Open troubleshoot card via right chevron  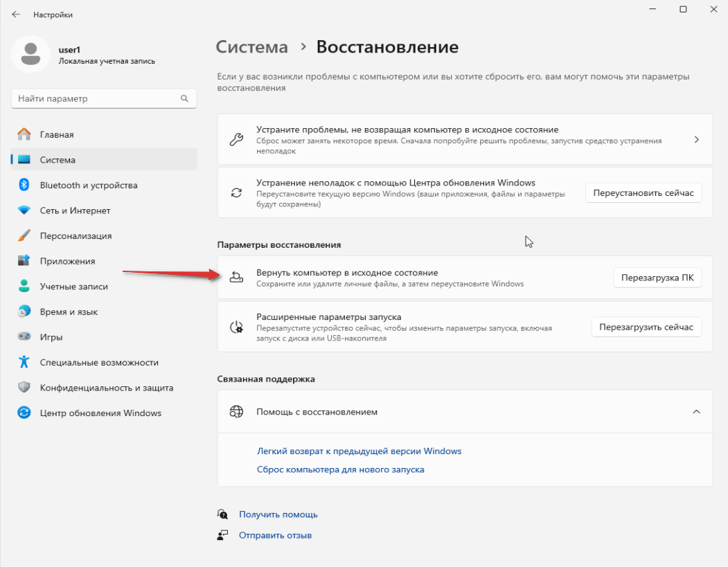pos(696,140)
